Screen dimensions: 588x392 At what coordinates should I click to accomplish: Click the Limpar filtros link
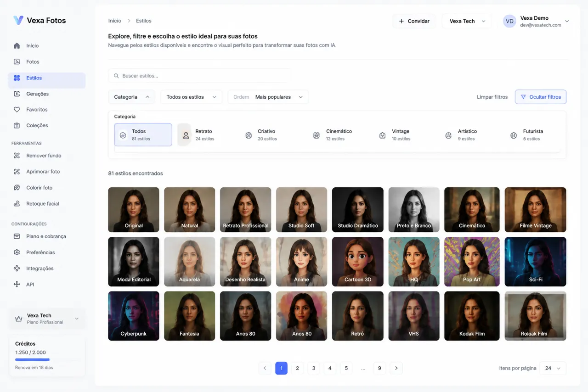pos(492,97)
